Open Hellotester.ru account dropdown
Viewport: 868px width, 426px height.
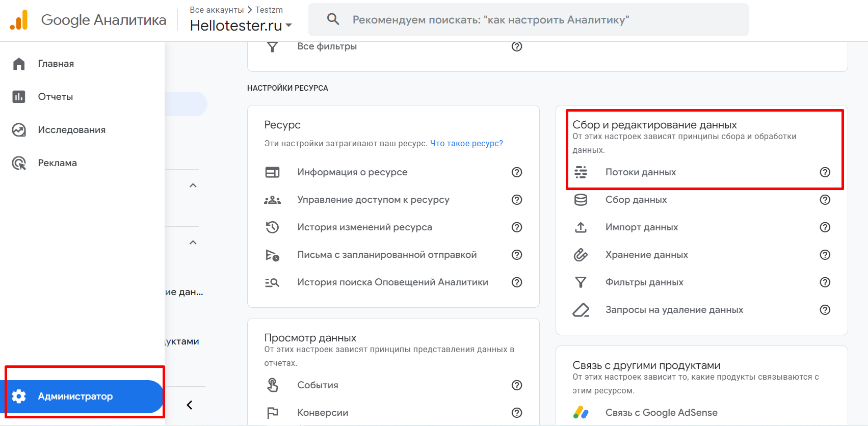click(x=241, y=25)
